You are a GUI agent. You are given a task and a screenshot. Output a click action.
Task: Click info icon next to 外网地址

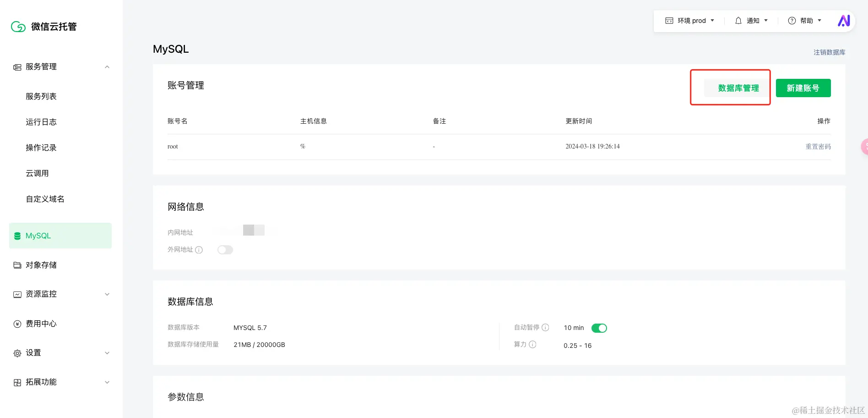199,250
